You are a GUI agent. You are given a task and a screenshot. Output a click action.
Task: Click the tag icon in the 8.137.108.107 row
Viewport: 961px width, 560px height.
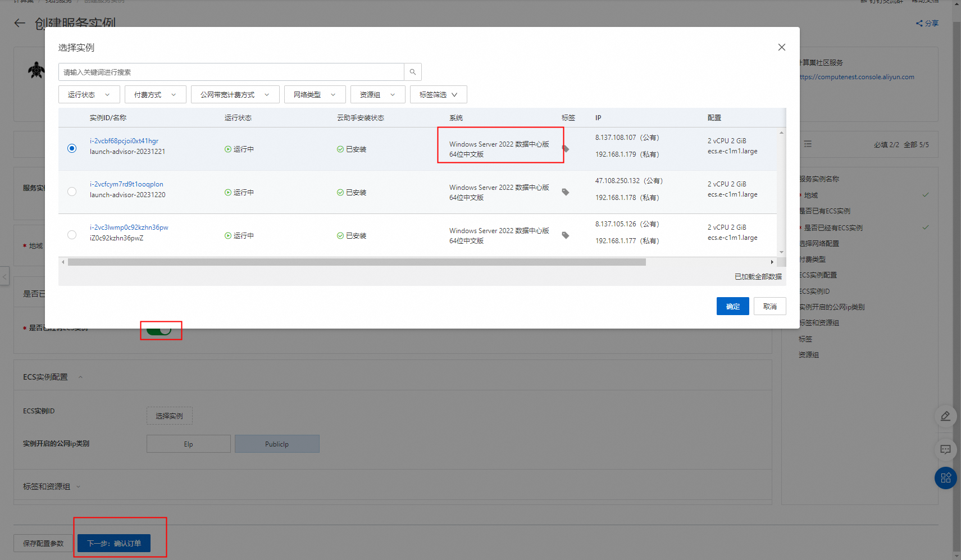[566, 149]
